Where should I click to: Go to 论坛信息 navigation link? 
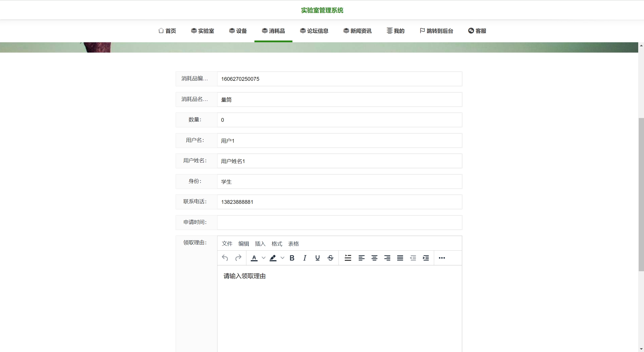[x=314, y=31]
